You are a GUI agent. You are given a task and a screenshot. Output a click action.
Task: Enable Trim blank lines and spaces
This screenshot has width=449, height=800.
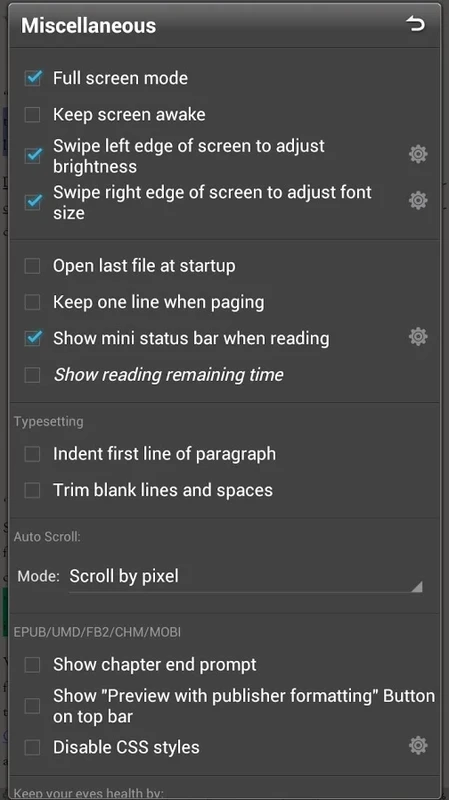pyautogui.click(x=33, y=490)
